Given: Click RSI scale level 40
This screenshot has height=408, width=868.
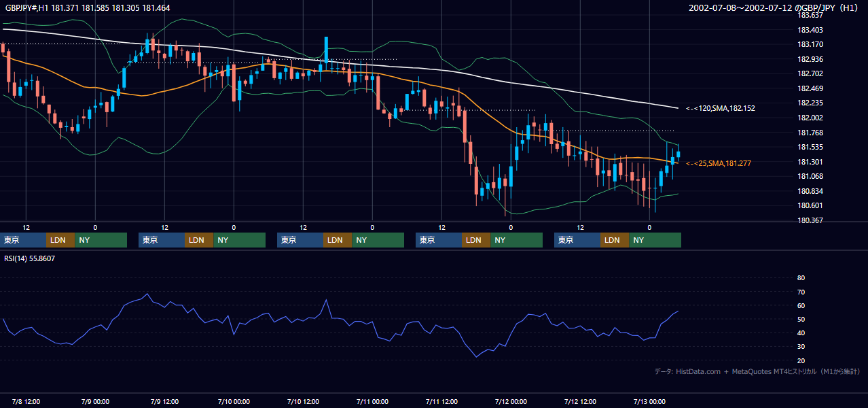Looking at the screenshot, I should pos(801,333).
